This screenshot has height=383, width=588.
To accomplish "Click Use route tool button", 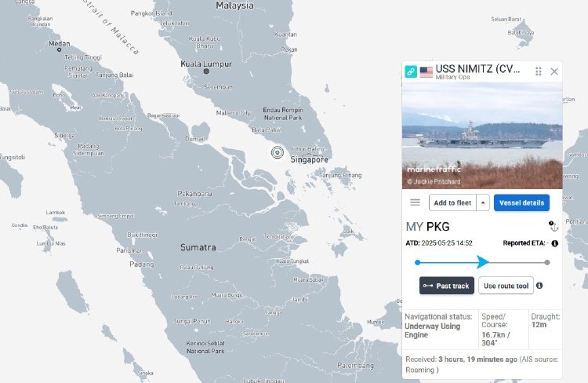I will 506,286.
